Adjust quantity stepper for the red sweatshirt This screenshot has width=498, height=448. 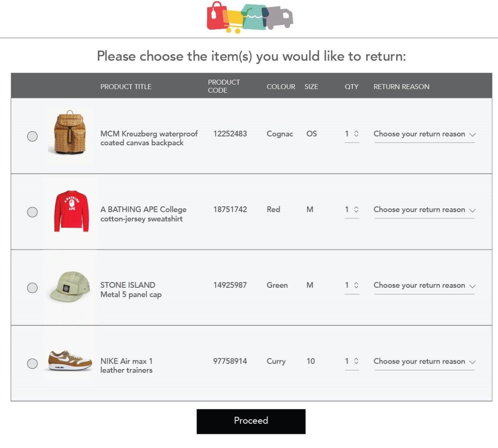click(x=356, y=210)
